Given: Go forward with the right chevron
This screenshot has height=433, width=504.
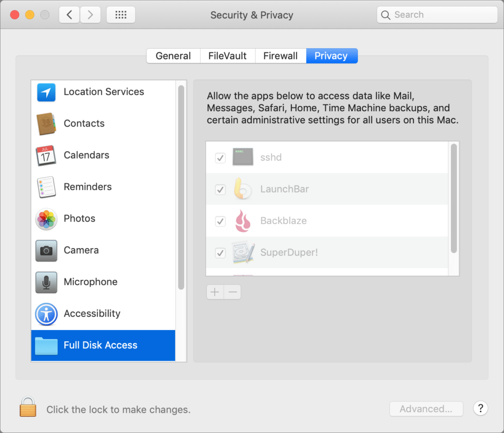Looking at the screenshot, I should click(x=91, y=15).
